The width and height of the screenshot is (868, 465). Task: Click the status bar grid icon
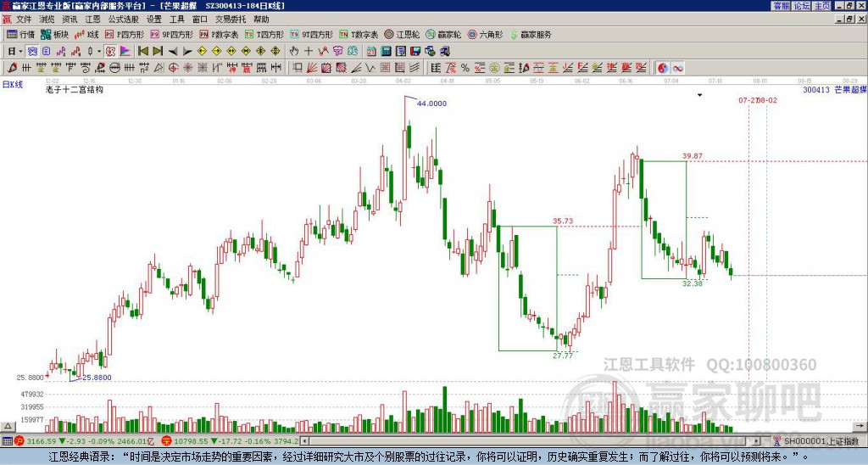click(x=7, y=442)
